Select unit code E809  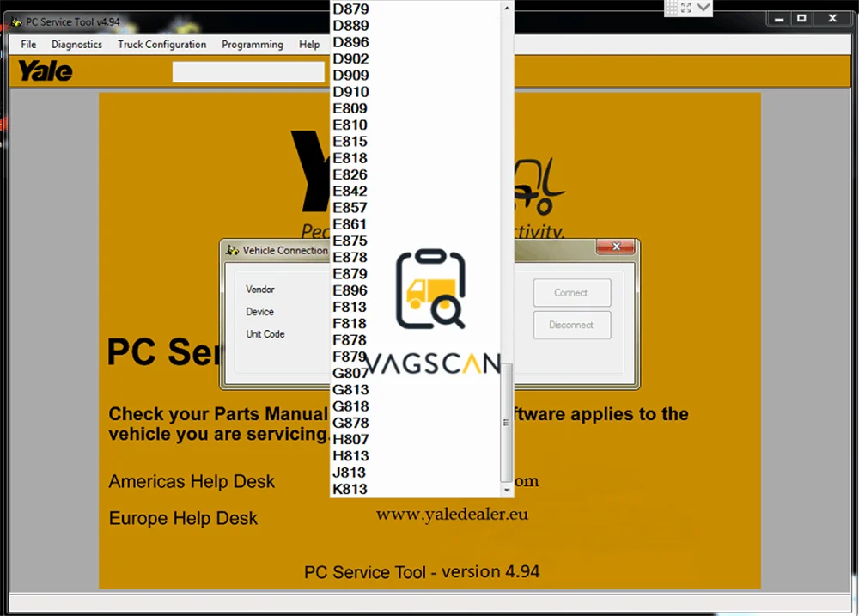pyautogui.click(x=415, y=108)
